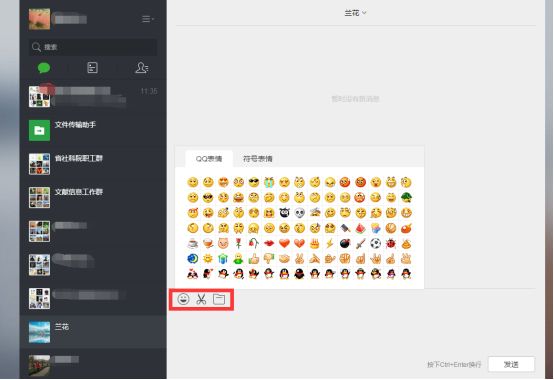This screenshot has height=380, width=554.
Task: Insert the red lips emoji
Action: tap(269, 243)
